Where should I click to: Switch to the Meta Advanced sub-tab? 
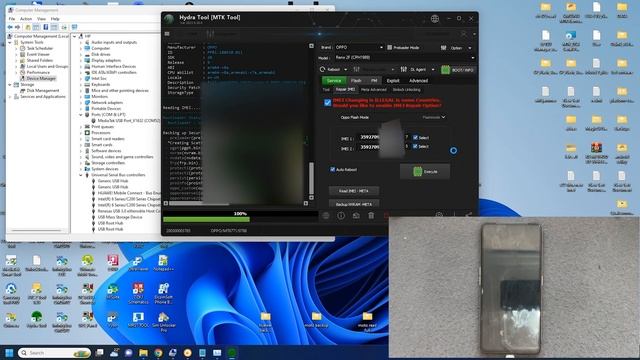click(373, 90)
